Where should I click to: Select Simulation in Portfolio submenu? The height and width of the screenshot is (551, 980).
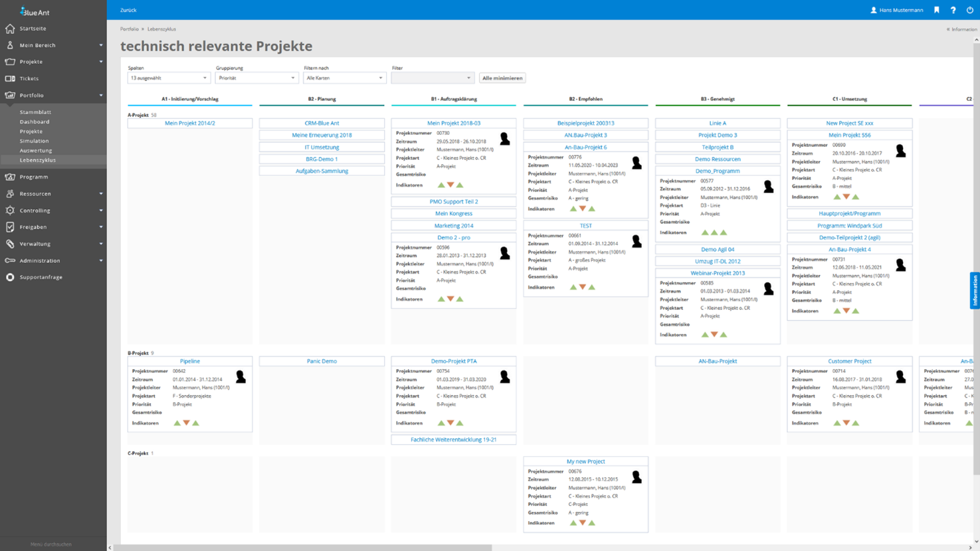(x=34, y=141)
